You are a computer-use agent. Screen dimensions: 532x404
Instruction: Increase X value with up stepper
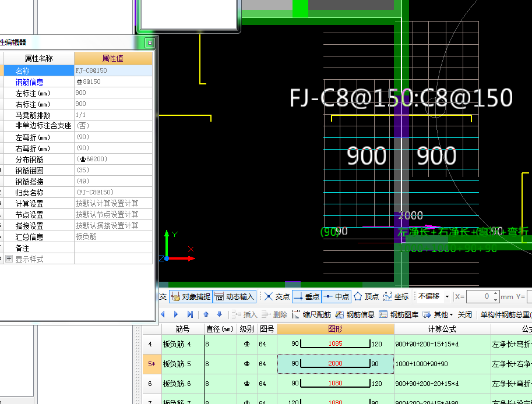(495, 293)
